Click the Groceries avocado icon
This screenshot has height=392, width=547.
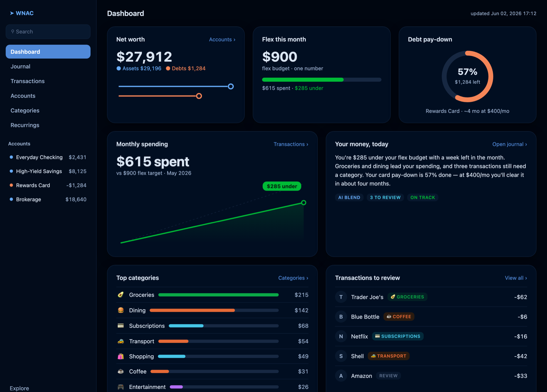121,295
